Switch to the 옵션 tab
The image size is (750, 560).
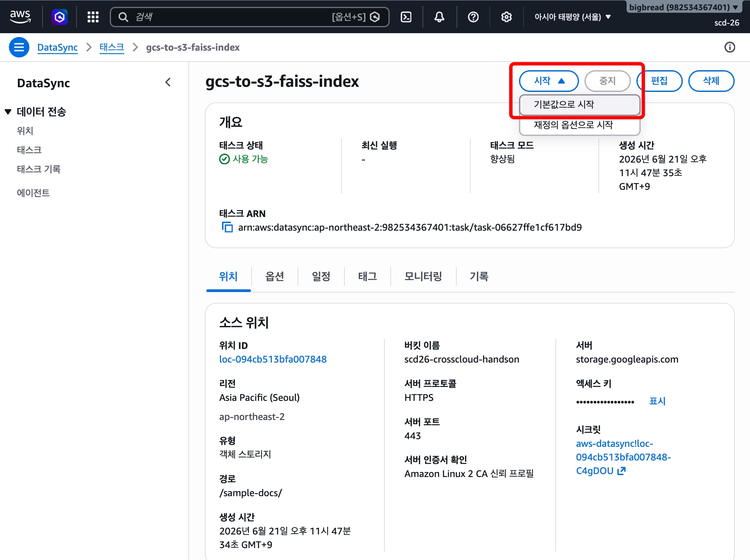[275, 277]
